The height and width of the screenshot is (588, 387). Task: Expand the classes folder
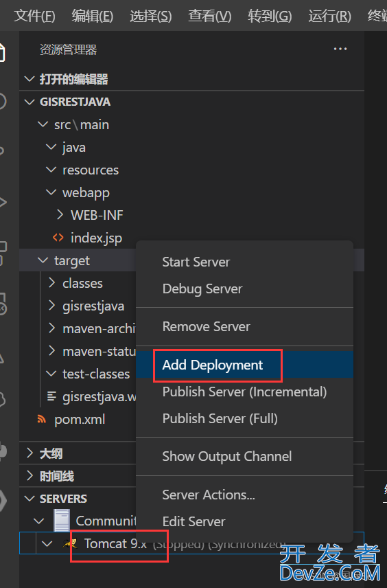pos(51,283)
